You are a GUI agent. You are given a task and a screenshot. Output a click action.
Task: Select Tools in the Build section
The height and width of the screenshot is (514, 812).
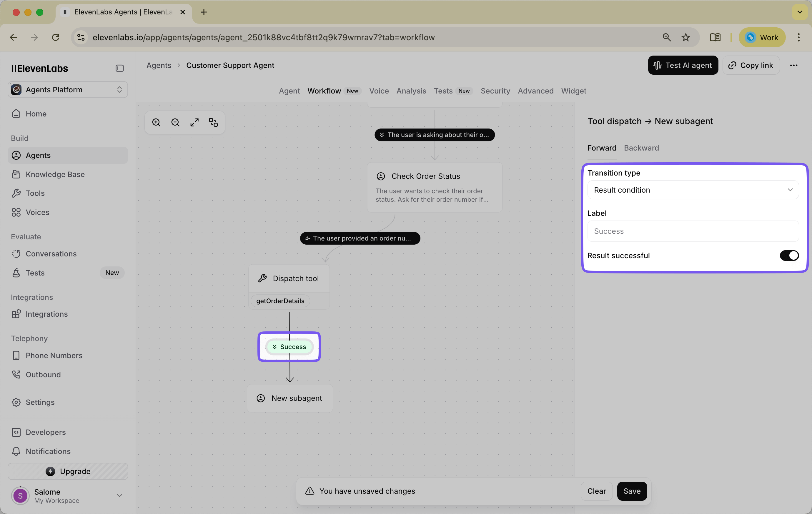(35, 193)
